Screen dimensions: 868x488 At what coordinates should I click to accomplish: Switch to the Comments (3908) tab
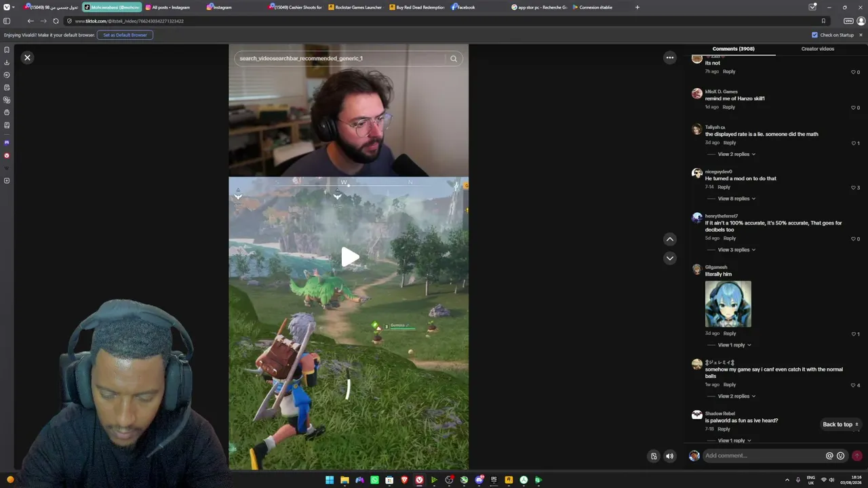pos(733,49)
